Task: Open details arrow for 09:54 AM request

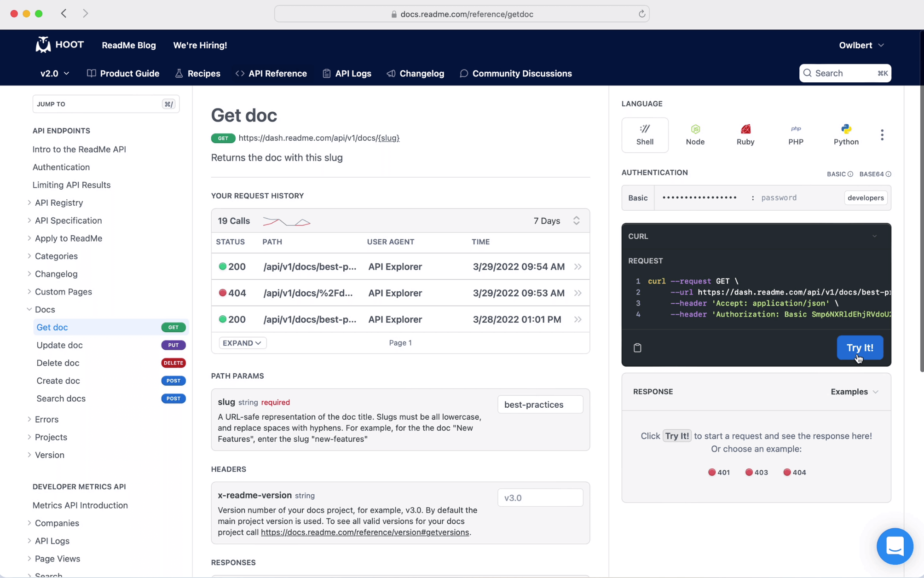Action: pos(577,266)
